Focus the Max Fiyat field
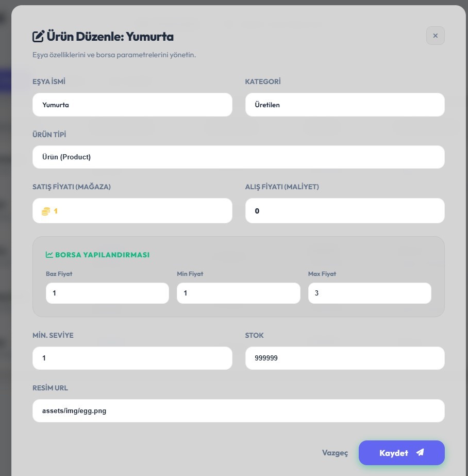Image resolution: width=468 pixels, height=476 pixels. click(369, 293)
